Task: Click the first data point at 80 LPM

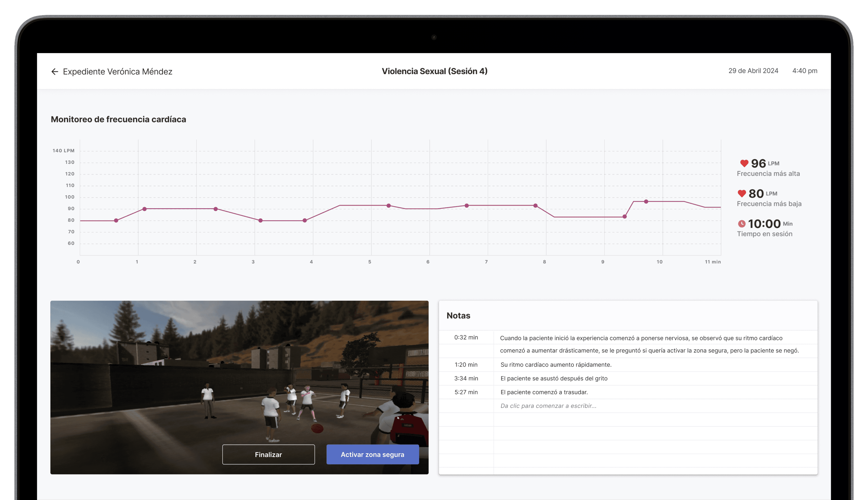Action: (x=116, y=221)
